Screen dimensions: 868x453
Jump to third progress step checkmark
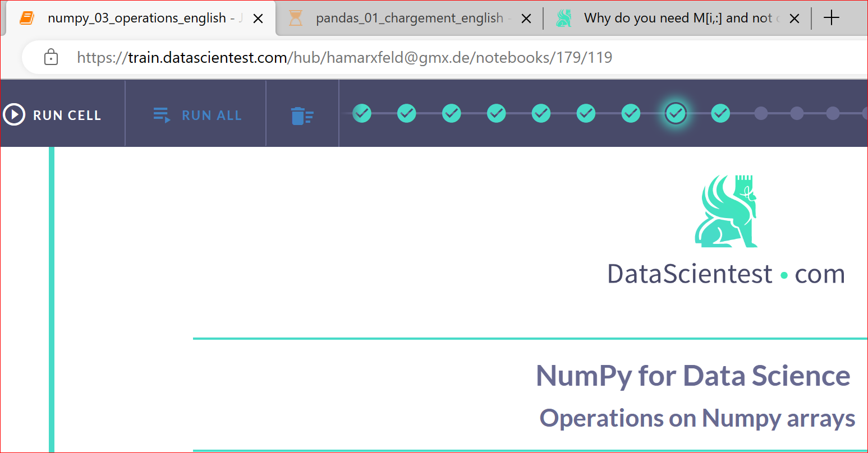(x=452, y=113)
